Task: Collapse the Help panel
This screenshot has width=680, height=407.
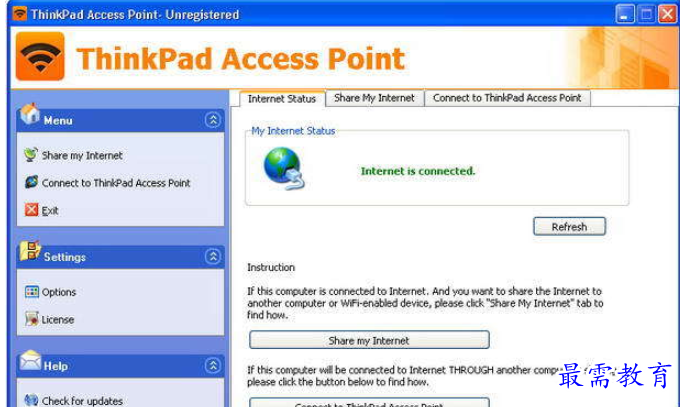Action: pyautogui.click(x=212, y=365)
